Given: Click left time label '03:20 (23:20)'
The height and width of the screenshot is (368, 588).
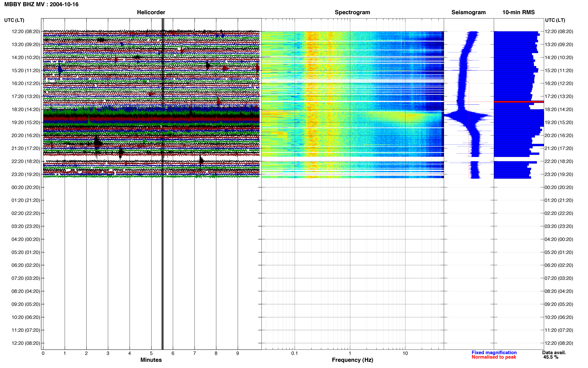Looking at the screenshot, I should point(26,226).
